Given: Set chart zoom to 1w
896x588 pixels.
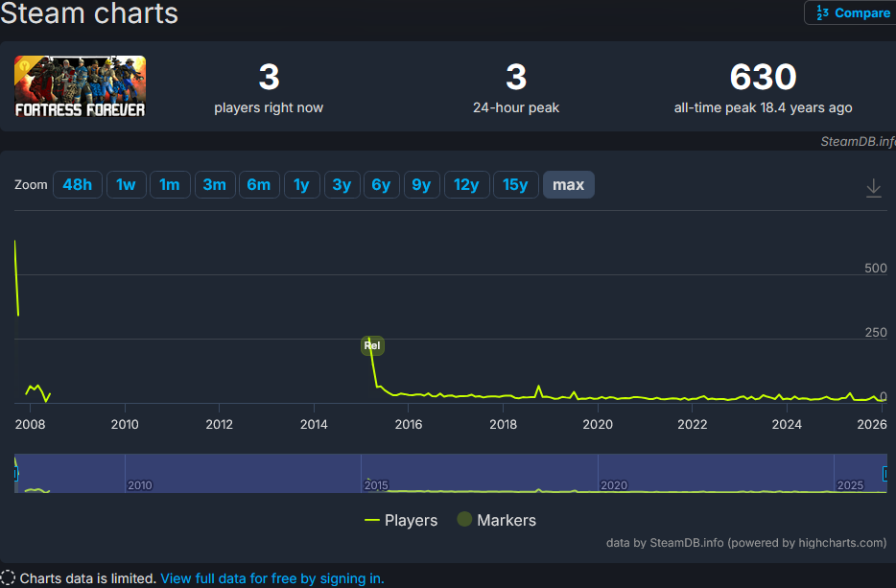Looking at the screenshot, I should pyautogui.click(x=127, y=184).
